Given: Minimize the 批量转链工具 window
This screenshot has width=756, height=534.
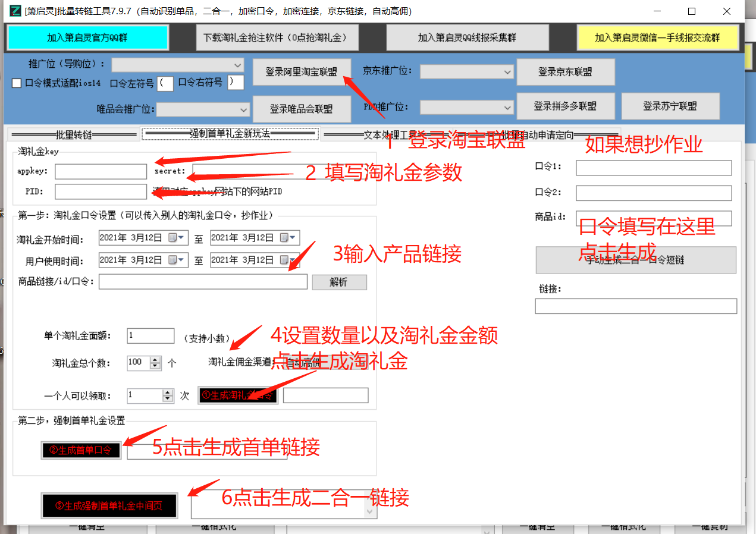Looking at the screenshot, I should 657,11.
